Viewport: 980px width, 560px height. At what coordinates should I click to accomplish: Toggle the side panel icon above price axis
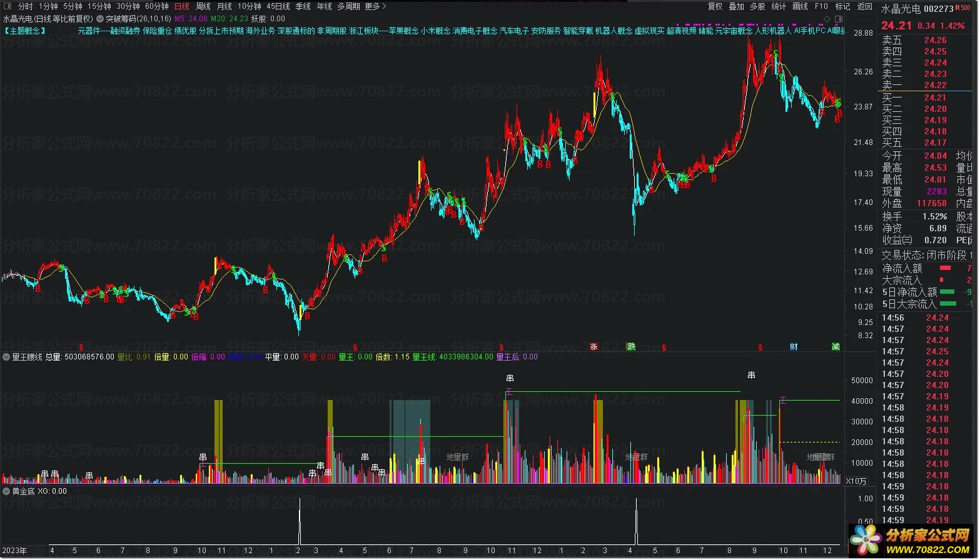[839, 19]
